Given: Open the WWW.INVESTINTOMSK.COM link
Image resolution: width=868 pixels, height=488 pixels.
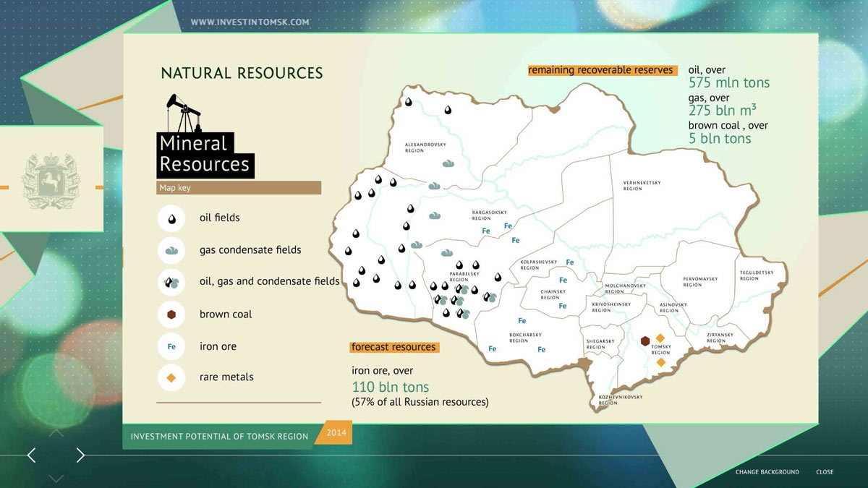Looking at the screenshot, I should [x=250, y=22].
